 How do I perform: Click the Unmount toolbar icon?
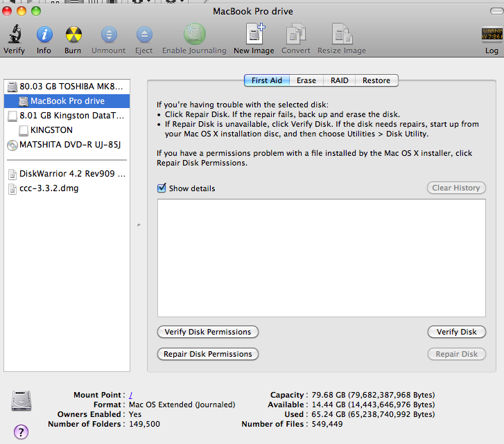pyautogui.click(x=109, y=34)
